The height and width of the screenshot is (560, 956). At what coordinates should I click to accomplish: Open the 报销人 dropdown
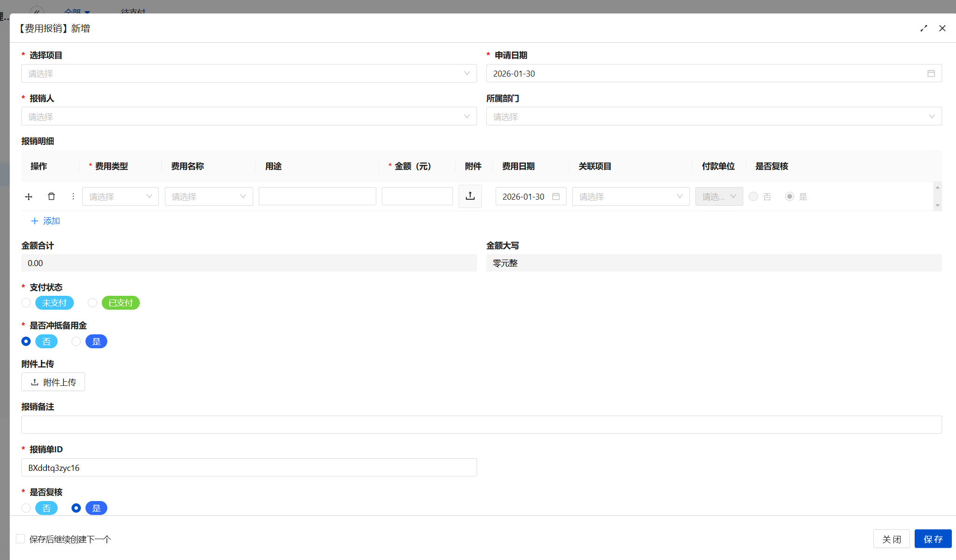pos(249,117)
